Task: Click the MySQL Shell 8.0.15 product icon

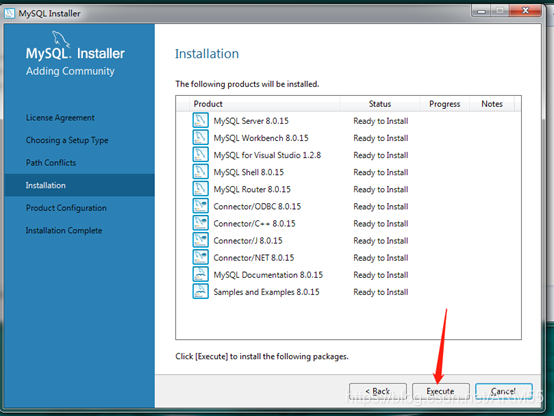Action: click(200, 171)
